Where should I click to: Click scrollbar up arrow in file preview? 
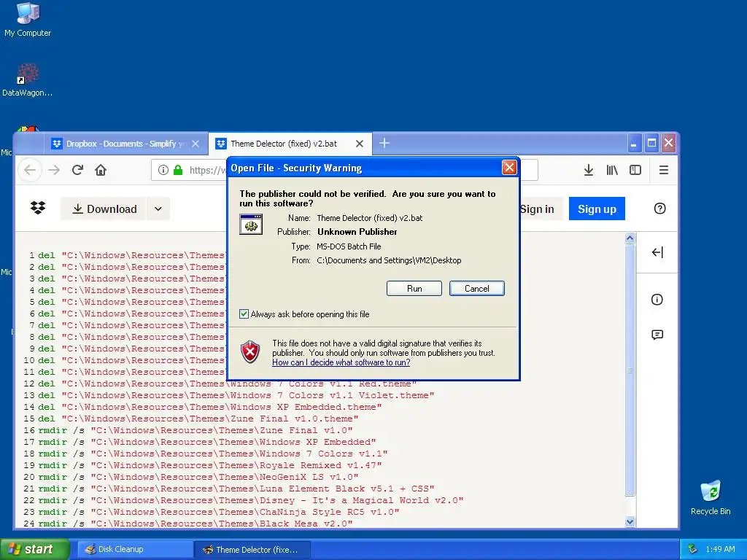point(630,238)
